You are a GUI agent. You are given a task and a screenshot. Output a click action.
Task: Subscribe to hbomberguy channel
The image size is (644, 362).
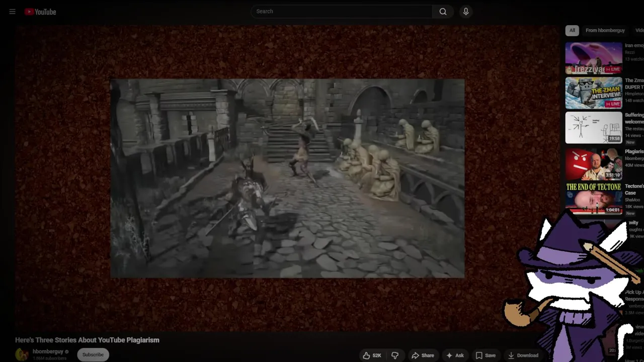click(x=93, y=354)
